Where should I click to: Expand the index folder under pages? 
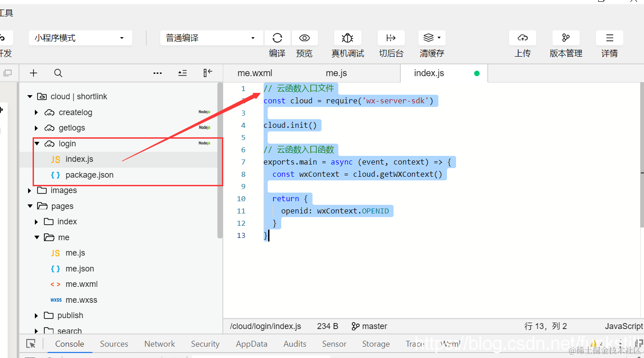(x=37, y=222)
